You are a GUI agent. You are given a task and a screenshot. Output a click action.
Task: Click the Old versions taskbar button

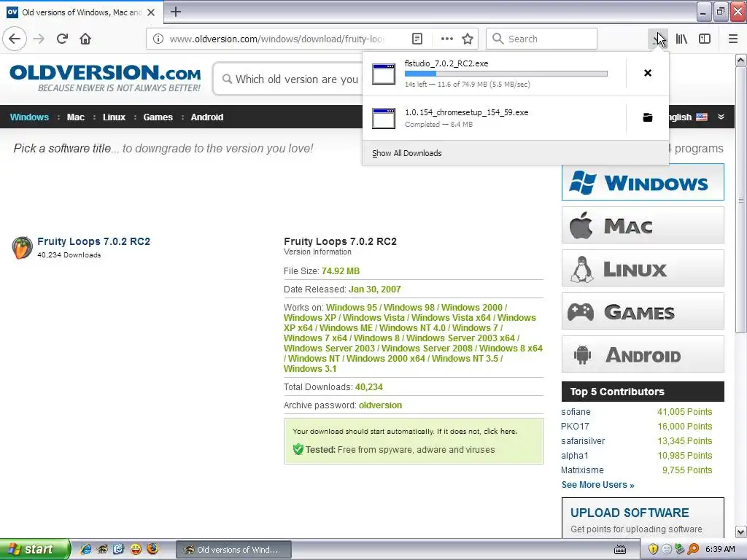click(233, 550)
